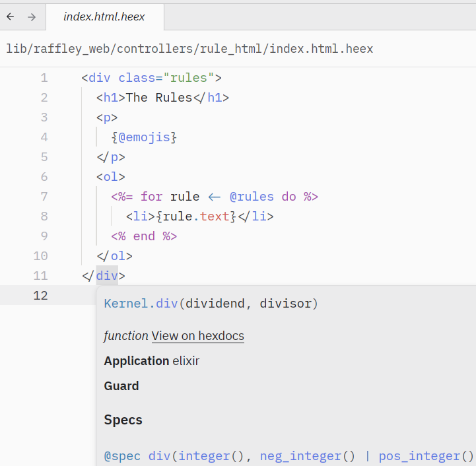Select line number 12 in the gutter
This screenshot has width=476, height=466.
coord(40,296)
